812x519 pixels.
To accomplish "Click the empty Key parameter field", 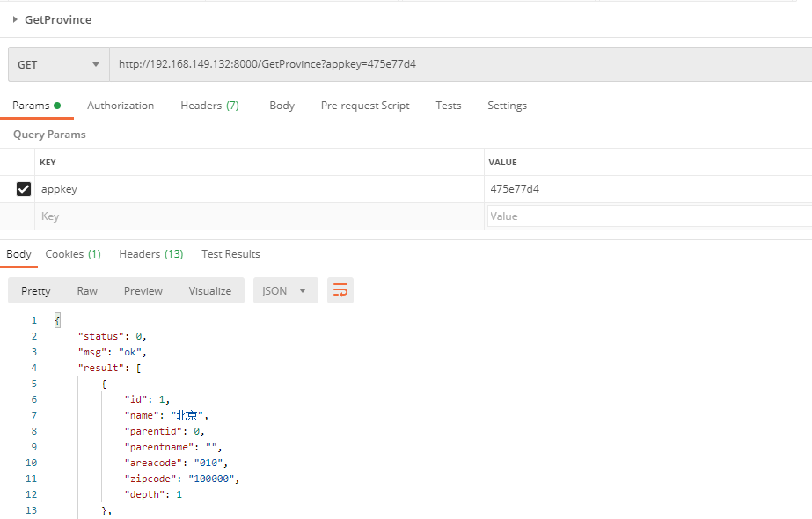I will coord(260,216).
